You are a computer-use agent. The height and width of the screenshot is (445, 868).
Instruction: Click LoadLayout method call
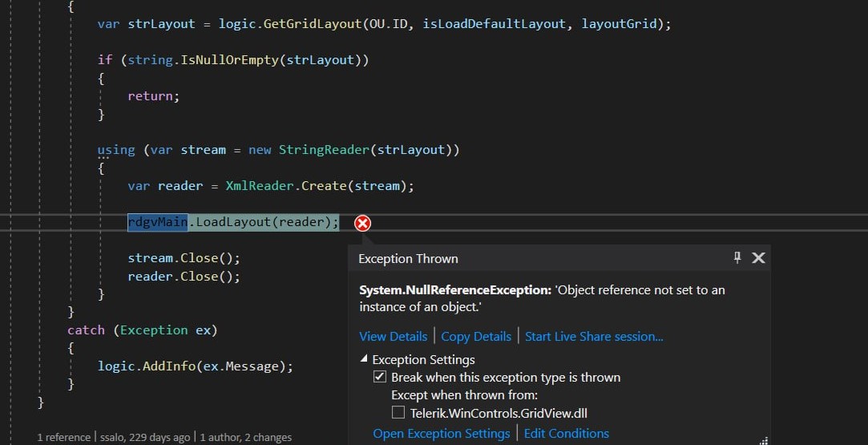pyautogui.click(x=232, y=222)
